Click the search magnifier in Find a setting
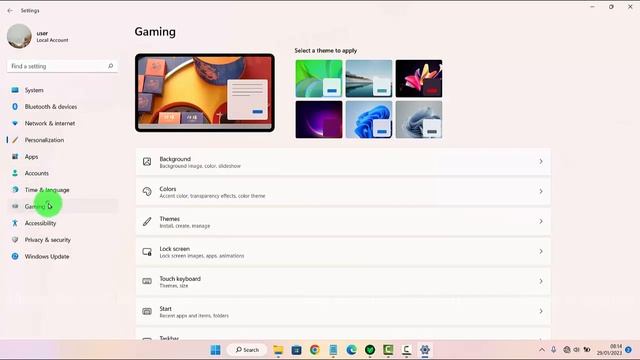This screenshot has width=640, height=360. point(110,66)
